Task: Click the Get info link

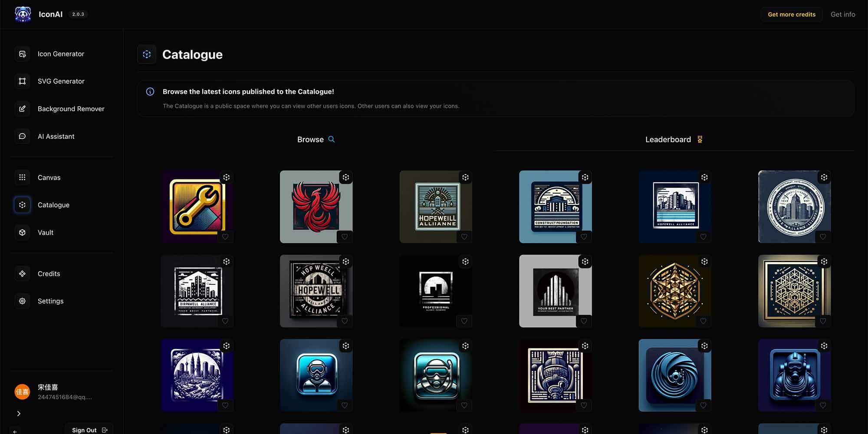Action: tap(842, 14)
